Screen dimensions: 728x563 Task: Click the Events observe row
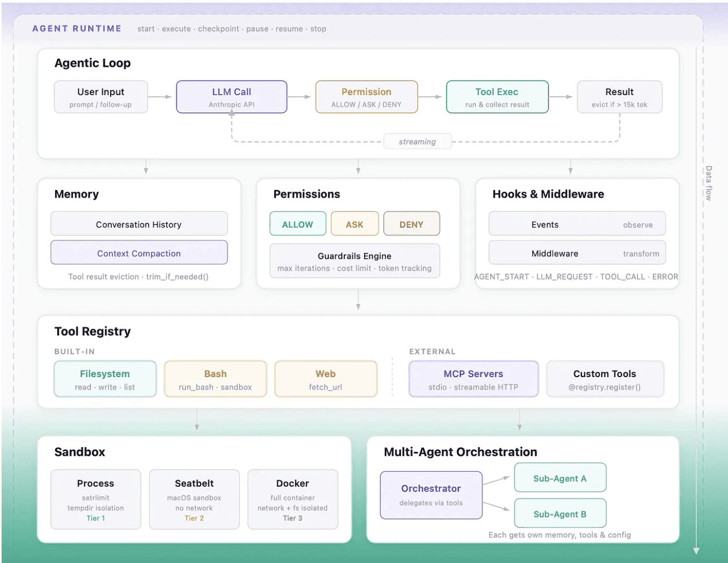click(577, 224)
